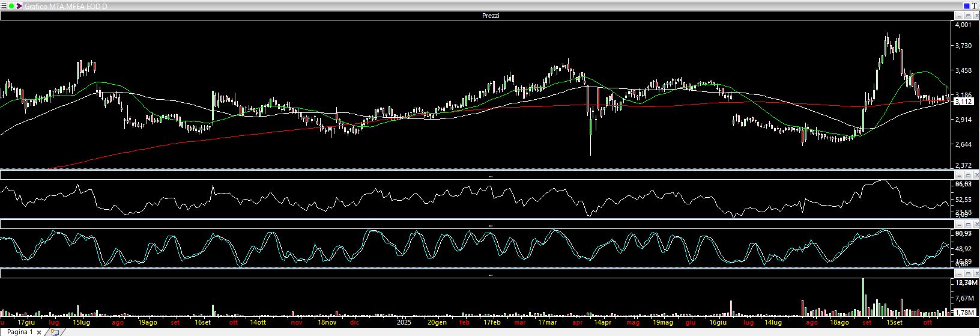Open the hamburger menu in chart title bar
The image size is (980, 336).
(x=4, y=6)
